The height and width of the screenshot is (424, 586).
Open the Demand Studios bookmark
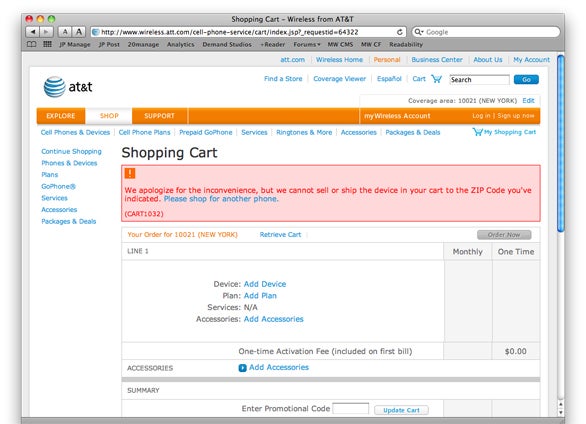pyautogui.click(x=227, y=44)
